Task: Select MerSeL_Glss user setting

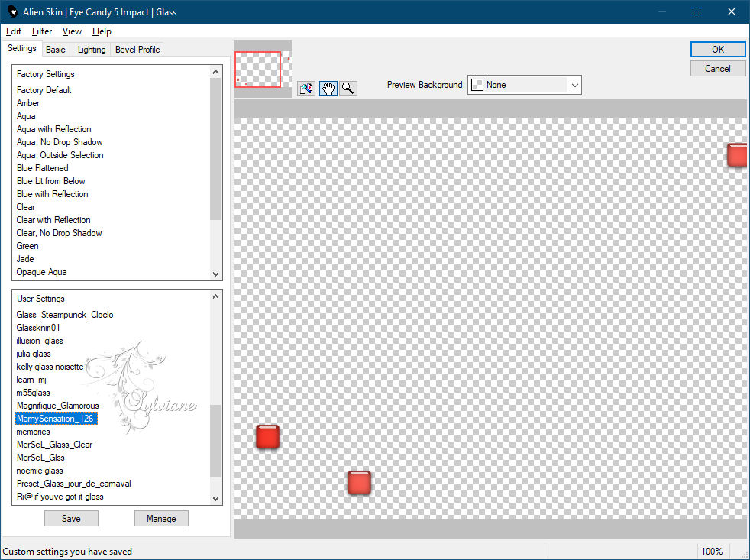Action: [40, 457]
